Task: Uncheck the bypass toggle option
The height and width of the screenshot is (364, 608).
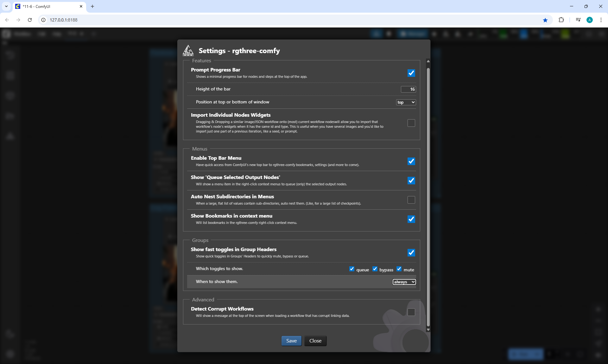Action: [x=375, y=269]
